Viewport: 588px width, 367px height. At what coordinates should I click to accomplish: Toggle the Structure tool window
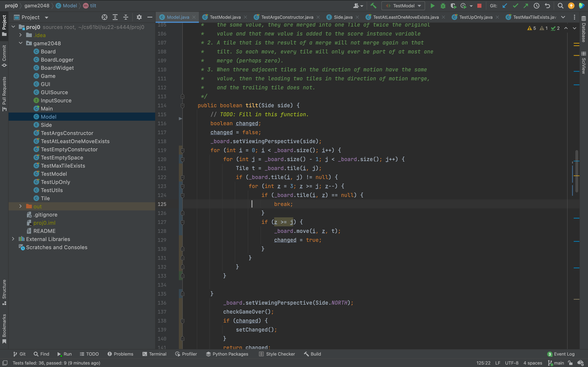pos(4,292)
